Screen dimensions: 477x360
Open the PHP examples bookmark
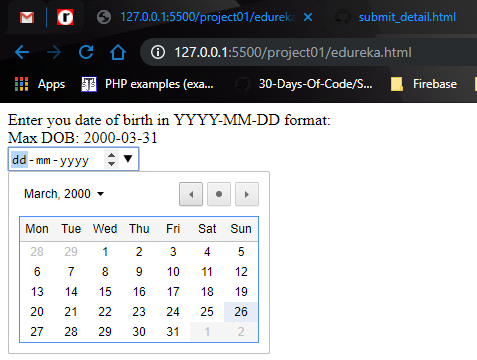147,84
